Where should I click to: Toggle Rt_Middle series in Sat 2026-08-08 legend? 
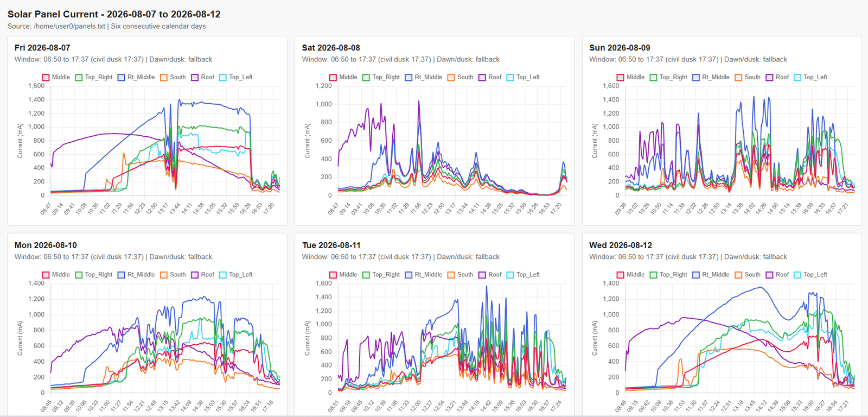424,77
